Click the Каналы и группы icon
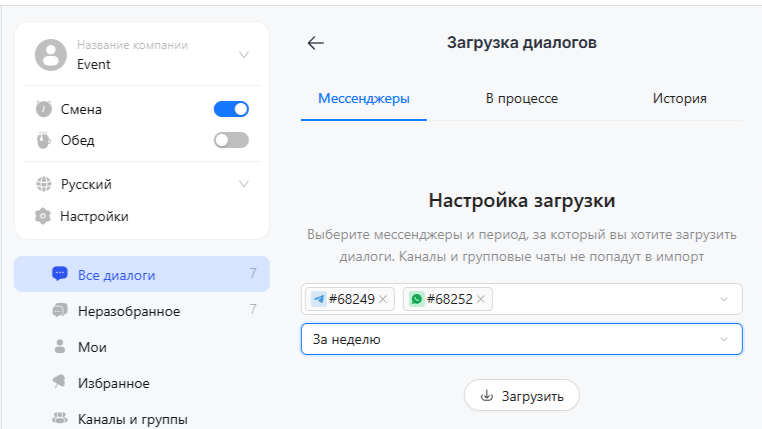The image size is (762, 429). (59, 419)
